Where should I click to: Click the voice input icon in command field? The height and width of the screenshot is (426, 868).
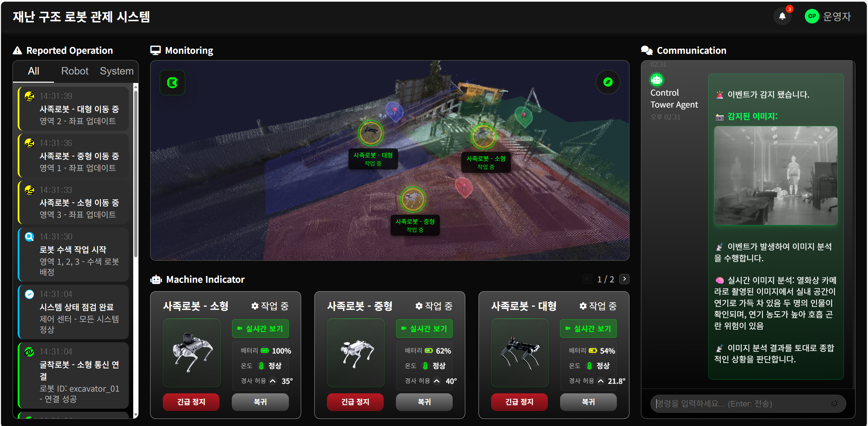[x=834, y=404]
